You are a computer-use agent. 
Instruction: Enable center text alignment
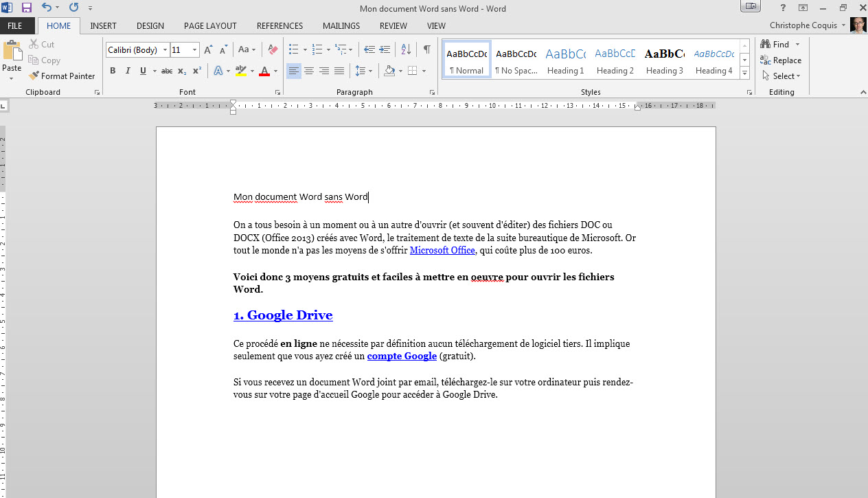coord(309,71)
